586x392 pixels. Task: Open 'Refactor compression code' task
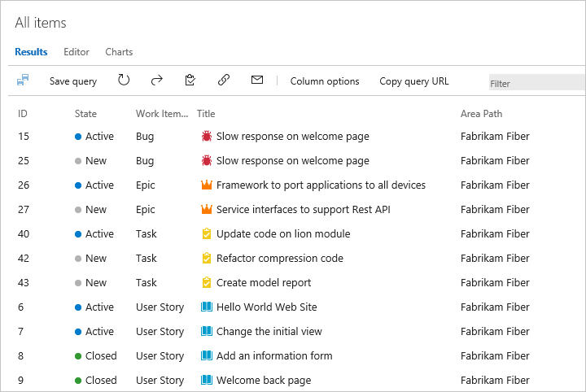click(x=279, y=259)
